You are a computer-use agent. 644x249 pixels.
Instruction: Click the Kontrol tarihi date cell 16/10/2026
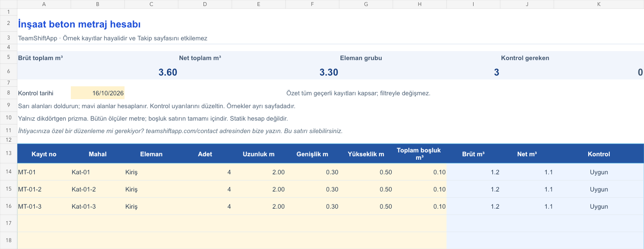97,93
